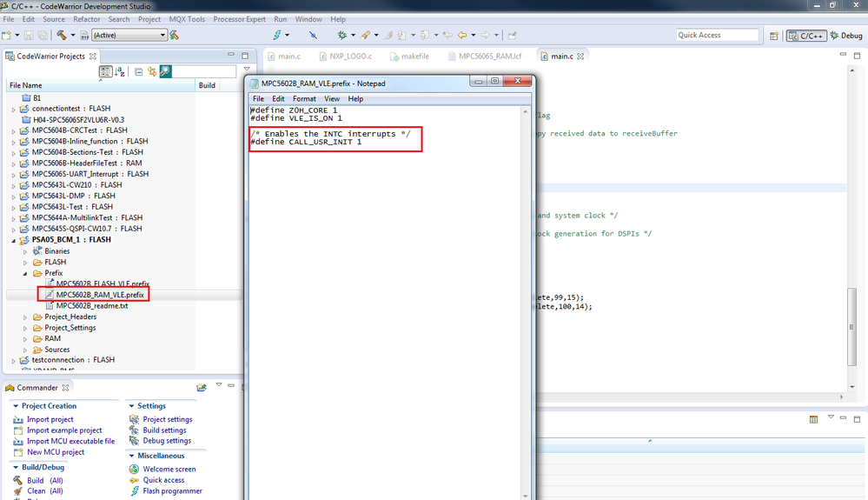Click the Commander customize folder icon
Viewport: 868px width, 500px height.
pos(202,388)
